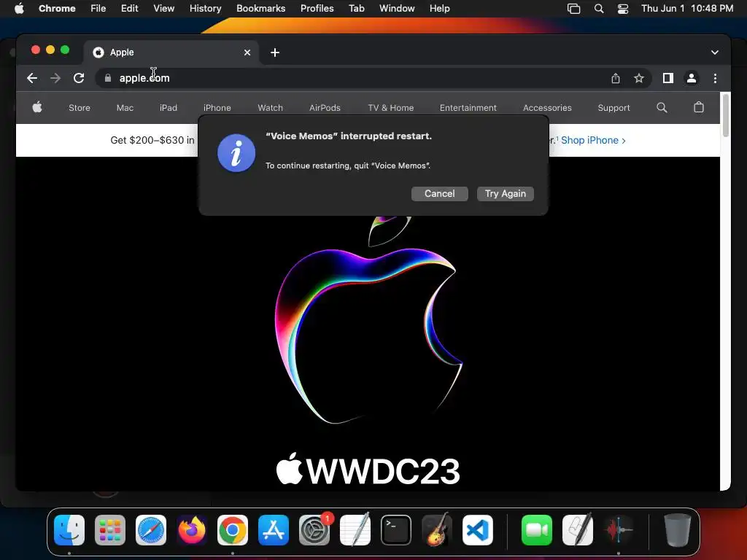Click the Chrome forward arrow
Viewport: 747px width, 560px height.
(55, 78)
